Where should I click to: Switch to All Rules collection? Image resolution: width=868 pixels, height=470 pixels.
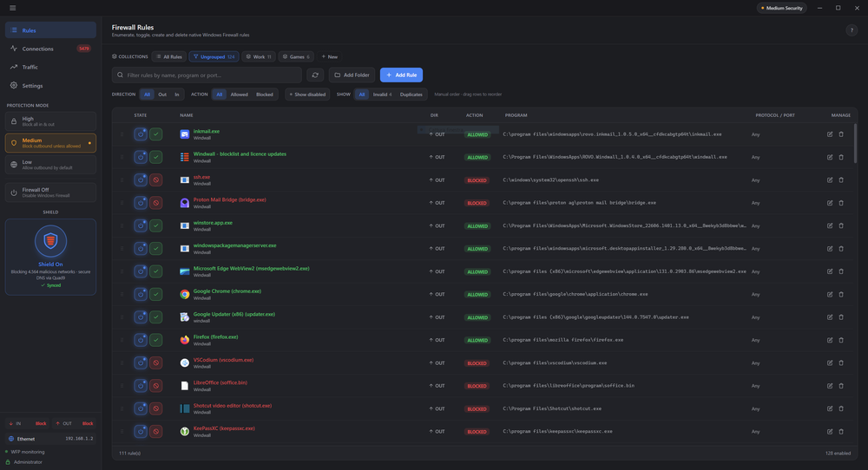[169, 56]
